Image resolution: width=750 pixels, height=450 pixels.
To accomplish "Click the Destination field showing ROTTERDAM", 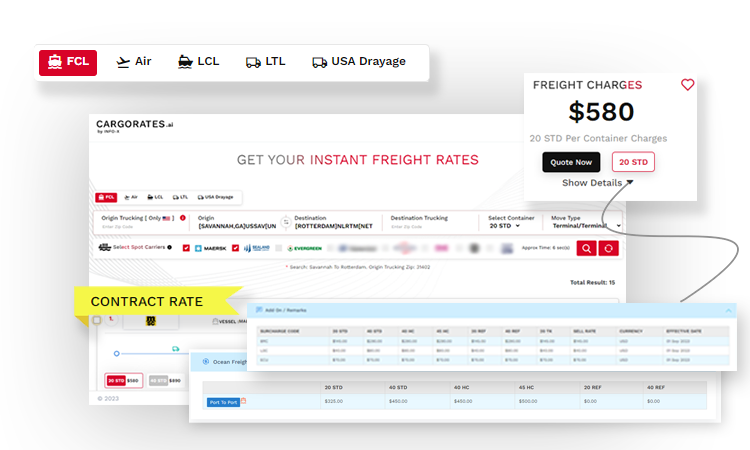I will click(x=333, y=226).
